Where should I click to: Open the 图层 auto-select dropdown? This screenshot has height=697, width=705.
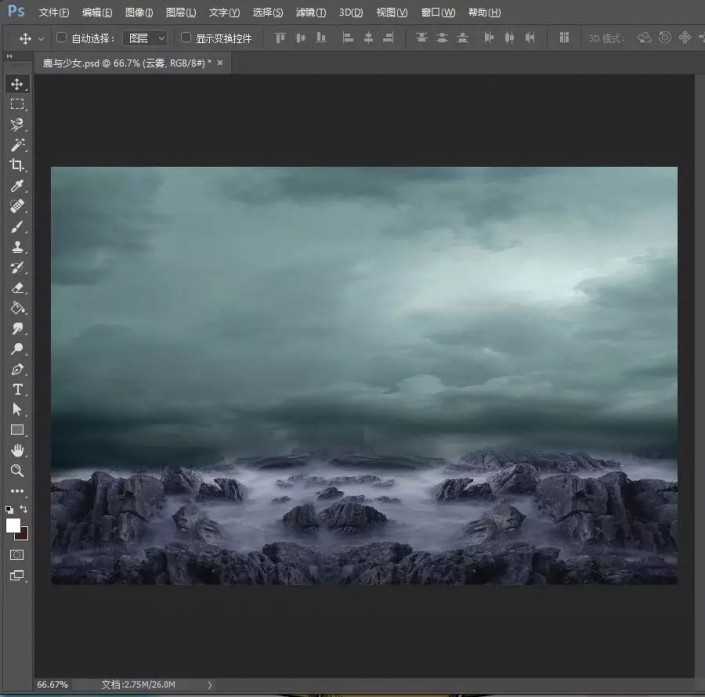(145, 38)
